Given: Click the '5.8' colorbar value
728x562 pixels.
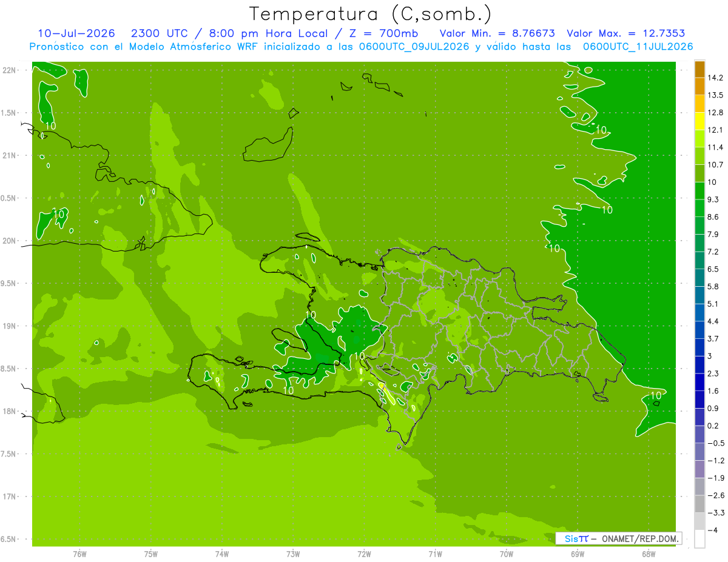Looking at the screenshot, I should pyautogui.click(x=713, y=286).
